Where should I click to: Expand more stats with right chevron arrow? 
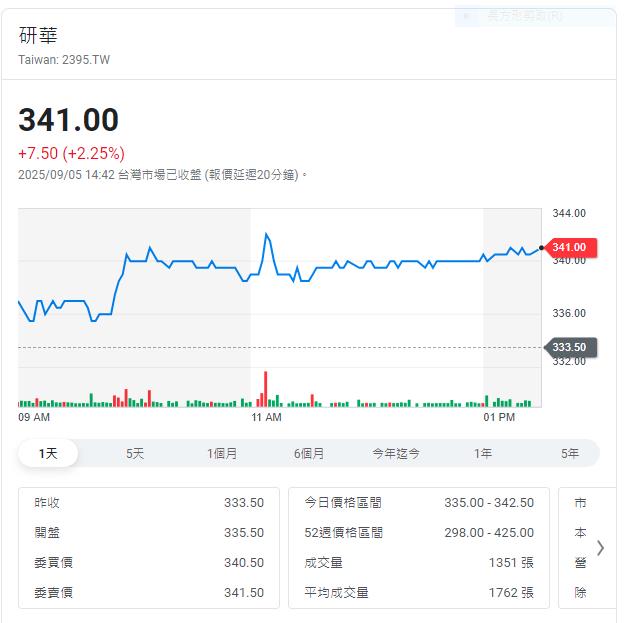(x=600, y=547)
